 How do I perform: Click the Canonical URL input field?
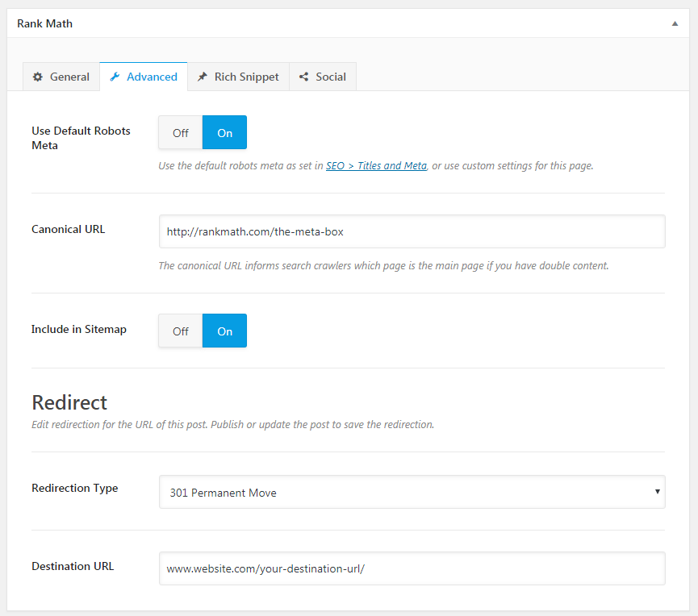coord(412,231)
